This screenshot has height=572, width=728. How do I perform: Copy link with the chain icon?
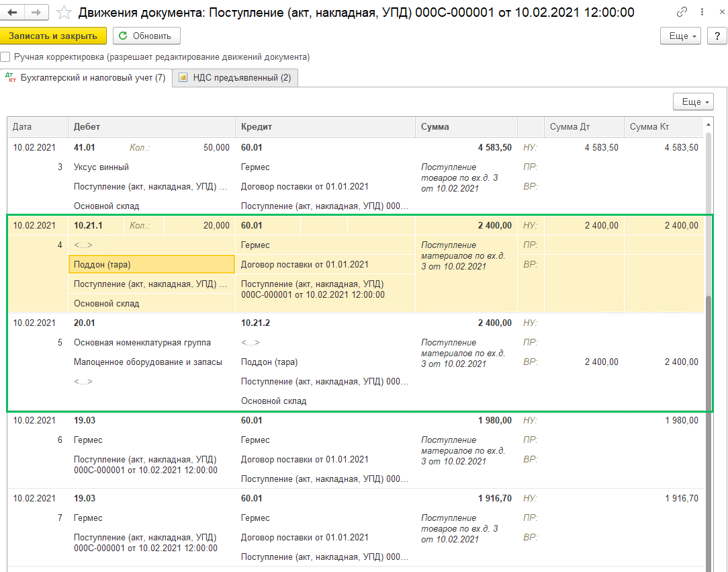click(682, 12)
